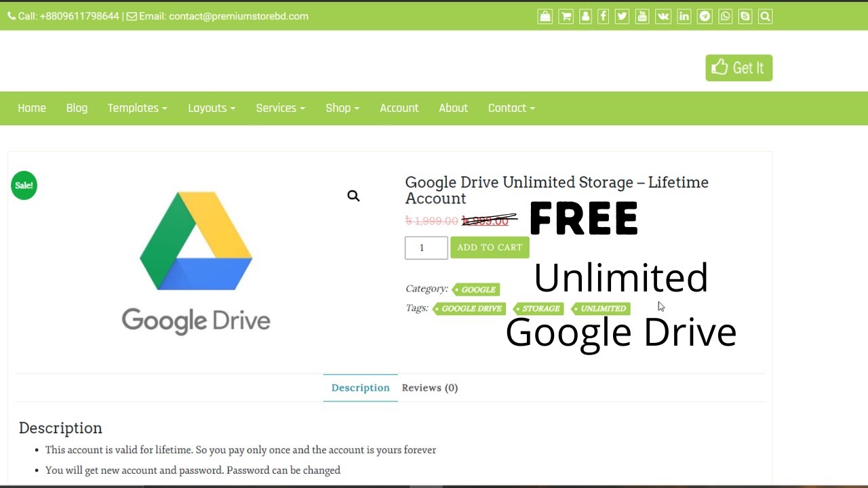This screenshot has height=488, width=868.
Task: Click the Telegram icon
Action: 705,16
